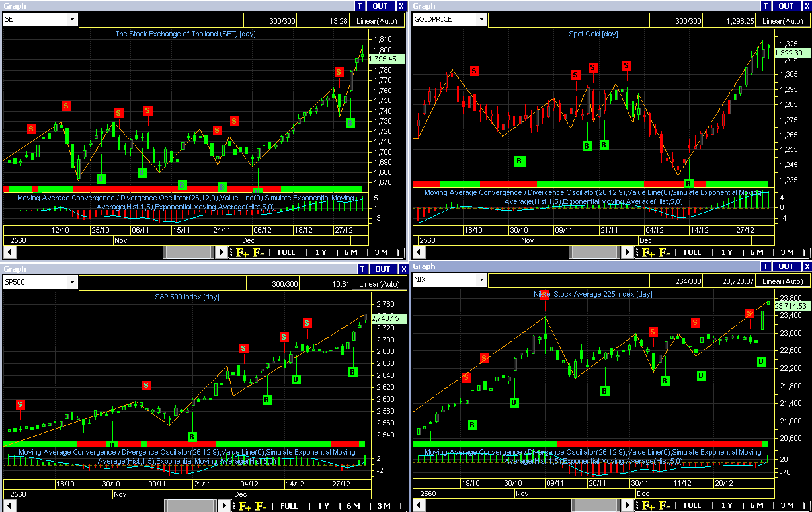Image resolution: width=812 pixels, height=512 pixels.
Task: Click B buy marker near 27/12 in SET chart
Action: (350, 123)
